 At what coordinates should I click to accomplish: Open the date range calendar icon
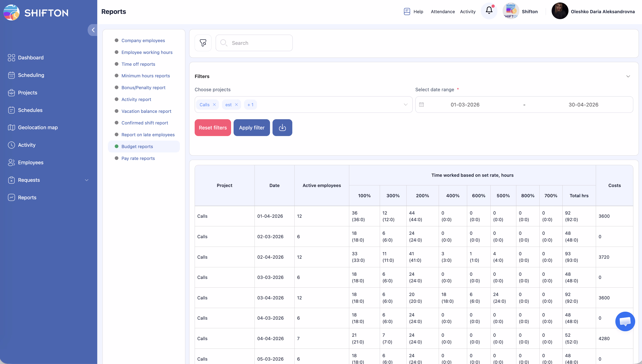click(x=421, y=104)
